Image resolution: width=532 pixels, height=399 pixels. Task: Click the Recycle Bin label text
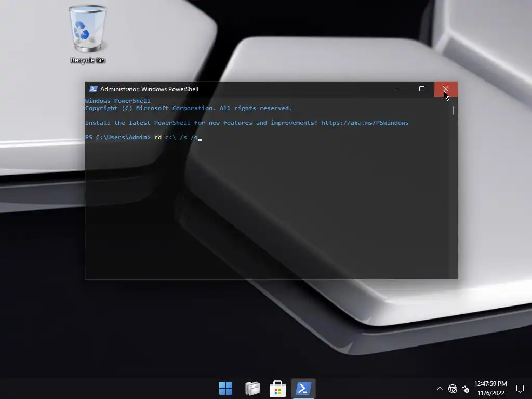coord(88,60)
